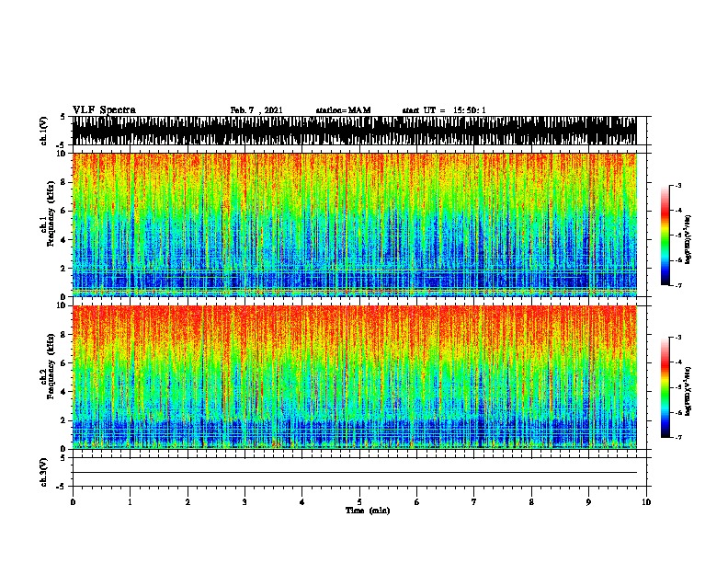Click the ch.1(V) axis label at the top
Viewport: 728px width, 563px height.
click(43, 131)
